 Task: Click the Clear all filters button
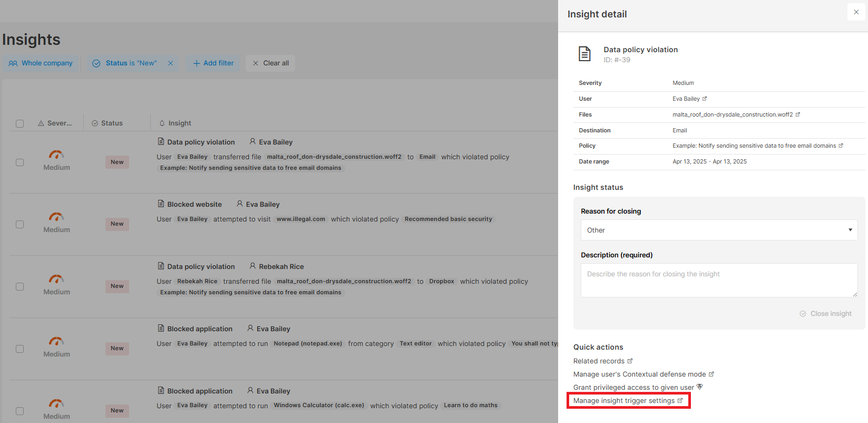[270, 63]
